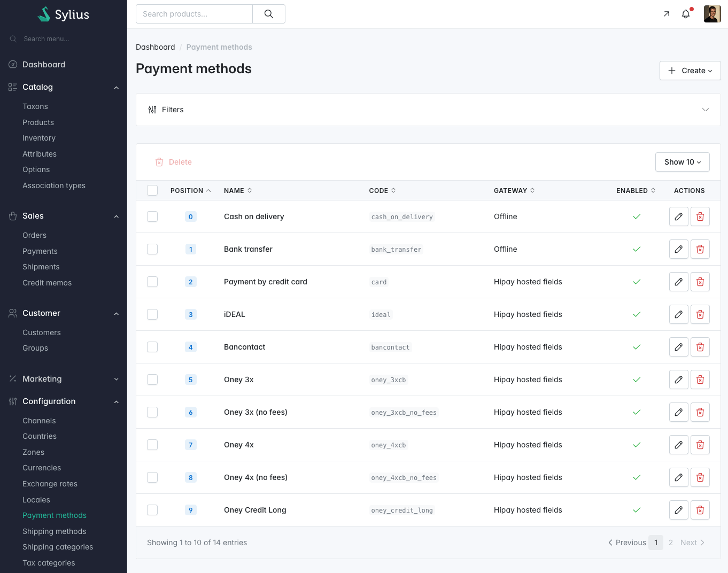Open the Create dropdown button

(x=690, y=71)
